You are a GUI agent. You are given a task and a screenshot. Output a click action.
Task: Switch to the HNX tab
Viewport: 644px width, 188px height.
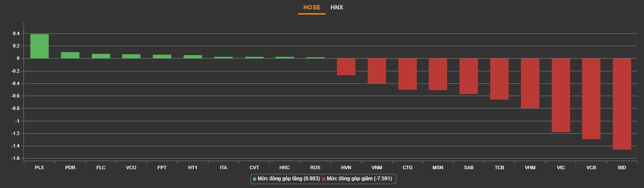(337, 8)
